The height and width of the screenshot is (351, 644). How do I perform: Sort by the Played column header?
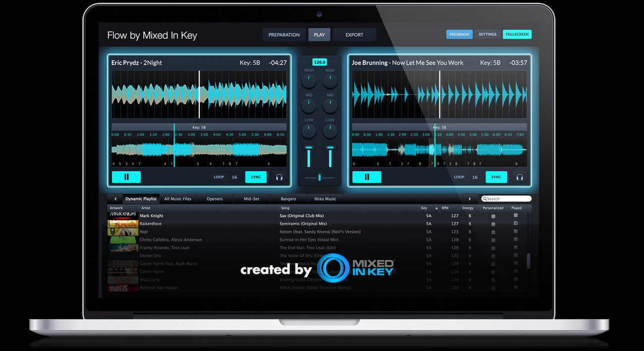point(517,208)
